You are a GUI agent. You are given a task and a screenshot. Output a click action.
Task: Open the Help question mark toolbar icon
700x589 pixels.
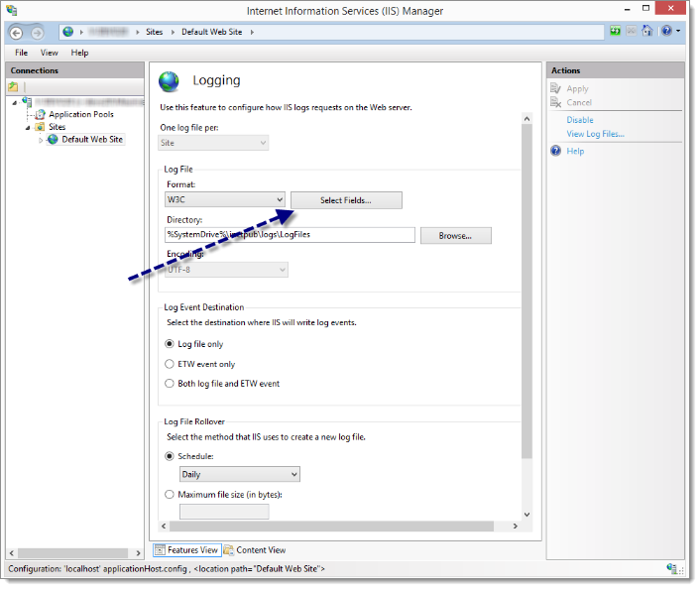coord(666,31)
